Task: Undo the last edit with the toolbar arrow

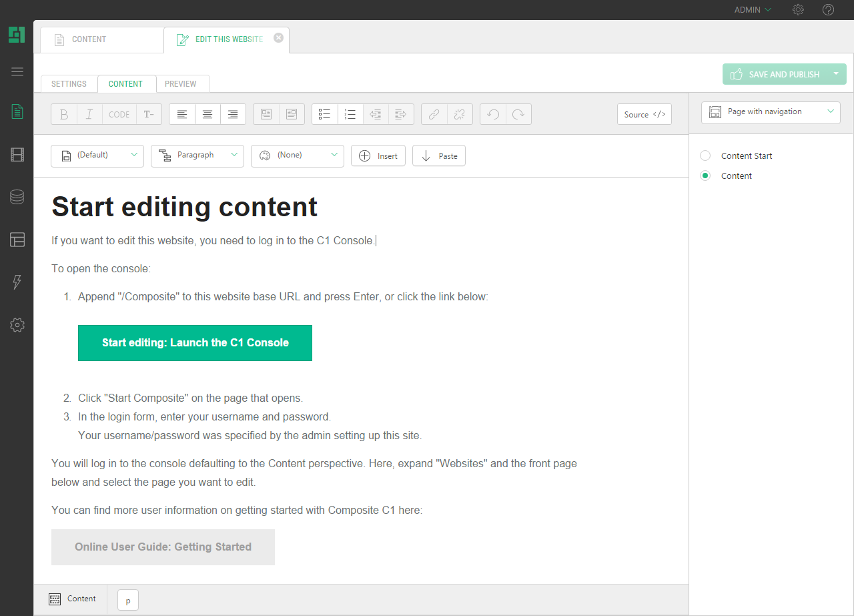Action: [493, 114]
